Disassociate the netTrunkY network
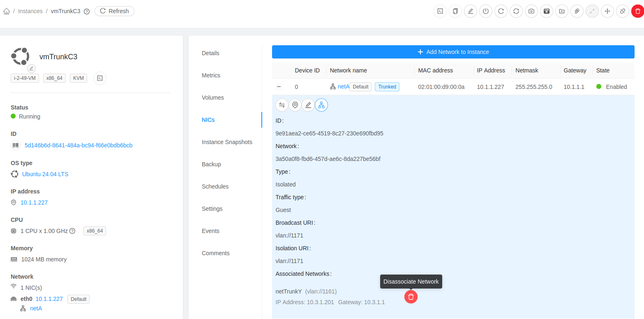The height and width of the screenshot is (319, 644). (411, 297)
